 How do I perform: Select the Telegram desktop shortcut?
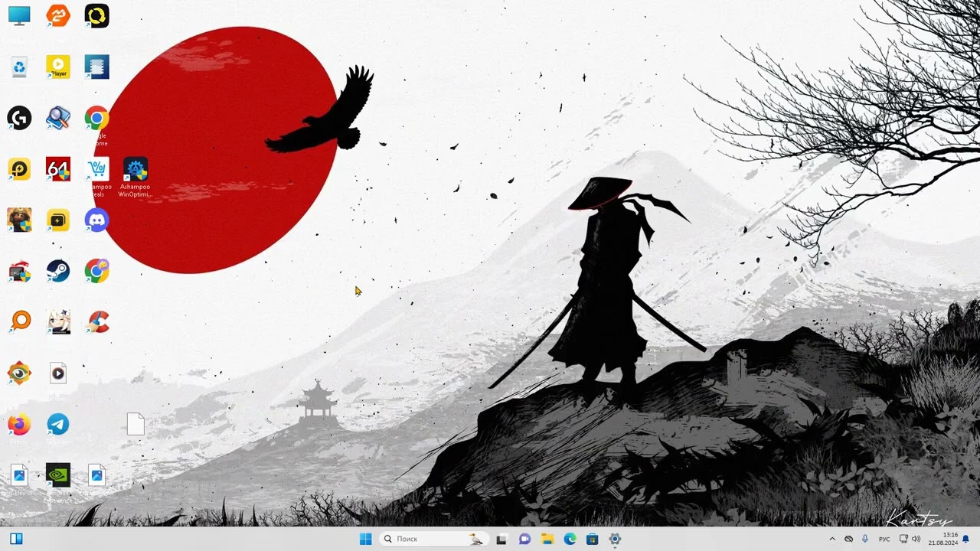click(x=58, y=425)
